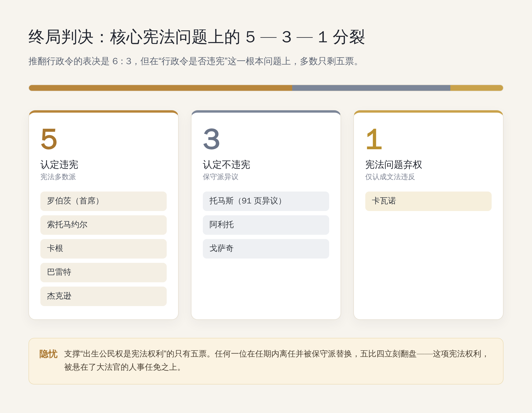Select the '卡瓦诺' chip
This screenshot has width=532, height=413.
tap(428, 201)
